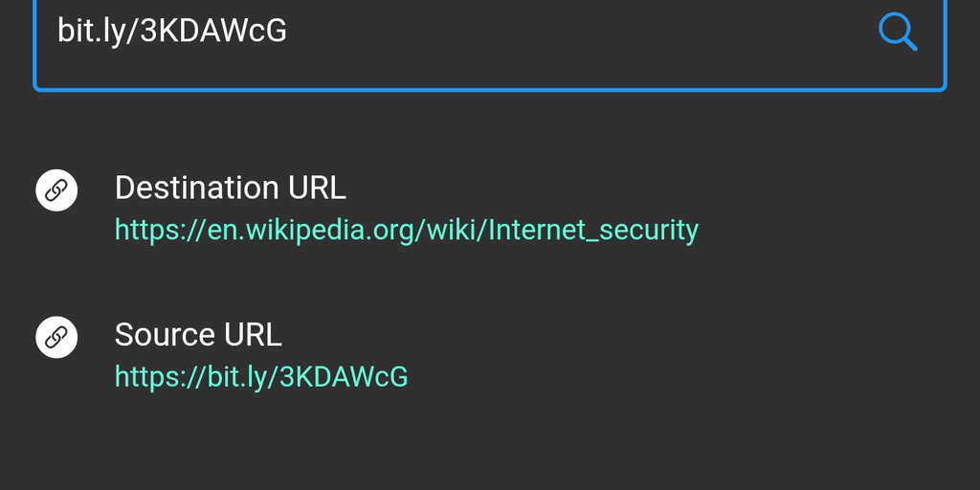Click the magnifier search icon
Image resolution: width=980 pixels, height=490 pixels.
pos(898,33)
